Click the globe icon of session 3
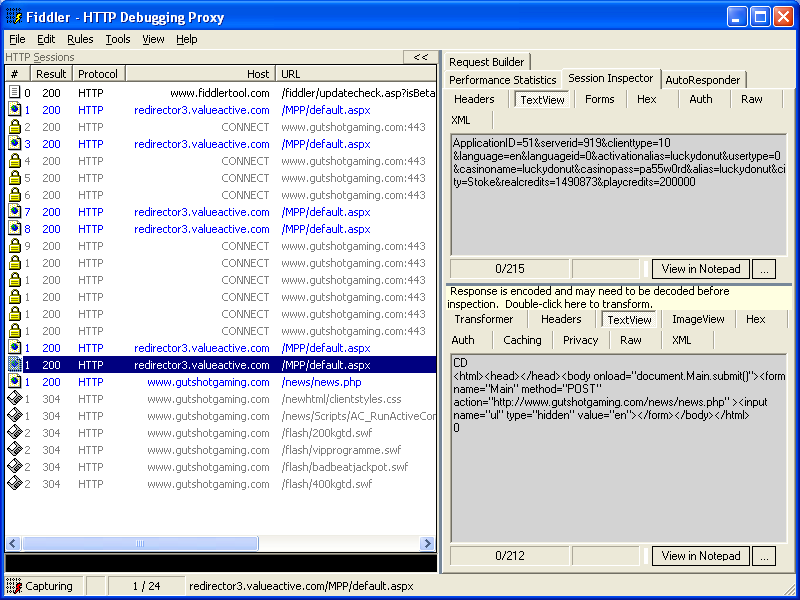The image size is (800, 600). tap(15, 143)
